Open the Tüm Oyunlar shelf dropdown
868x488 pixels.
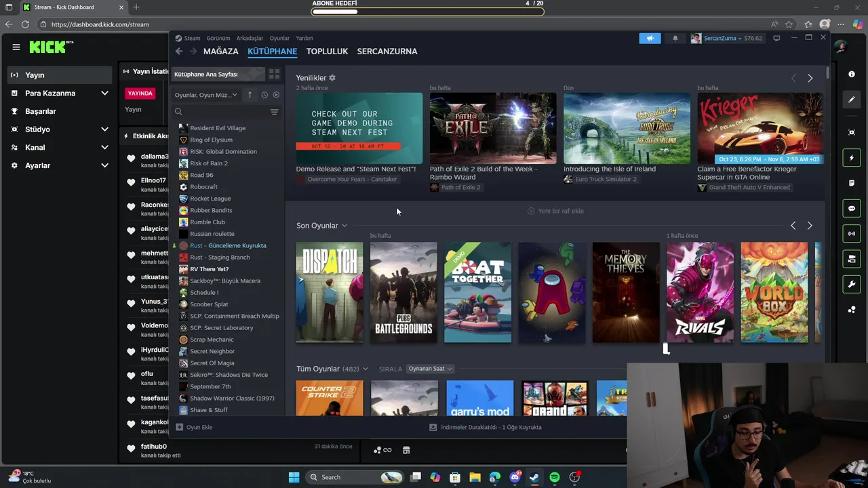click(365, 369)
